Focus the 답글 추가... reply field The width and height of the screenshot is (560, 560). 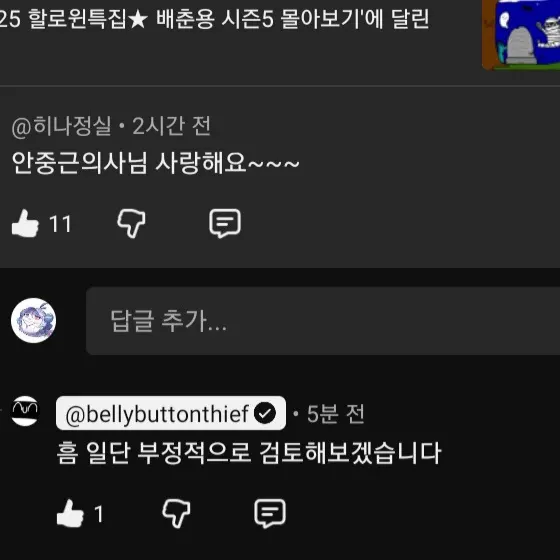click(323, 321)
